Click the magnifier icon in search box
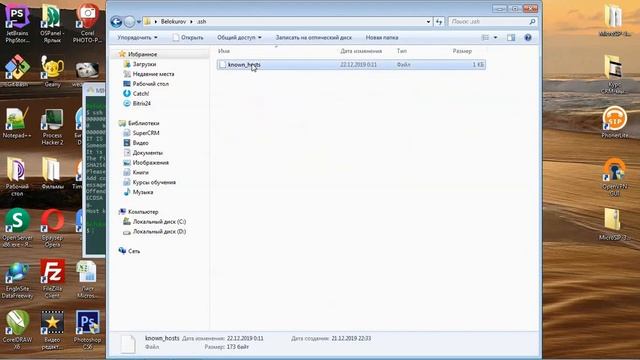Screen dimensions: 640x360 pyautogui.click(x=532, y=22)
